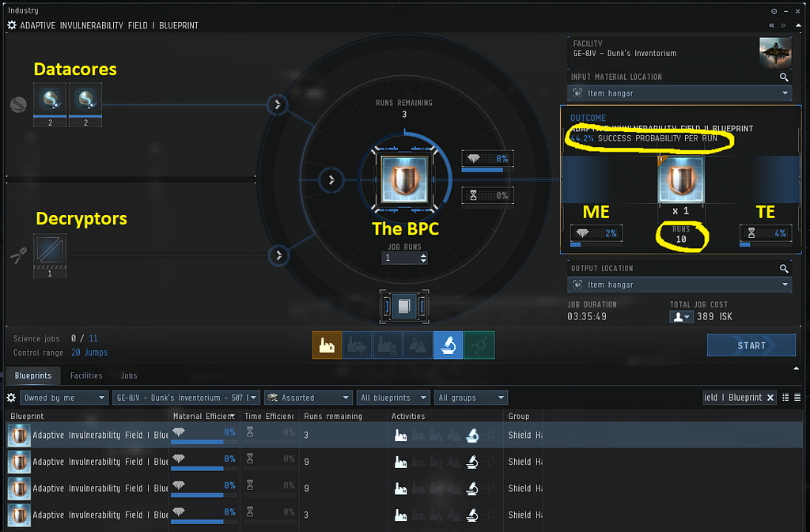
Task: Open the Output Location Item hangar dropdown
Action: click(679, 285)
